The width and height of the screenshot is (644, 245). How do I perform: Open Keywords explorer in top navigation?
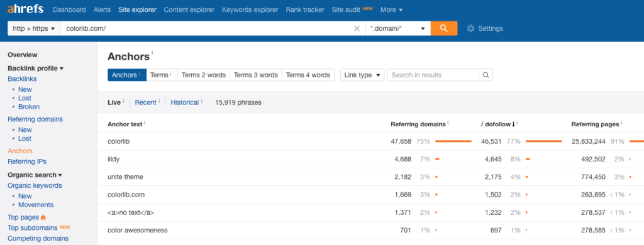pos(250,9)
